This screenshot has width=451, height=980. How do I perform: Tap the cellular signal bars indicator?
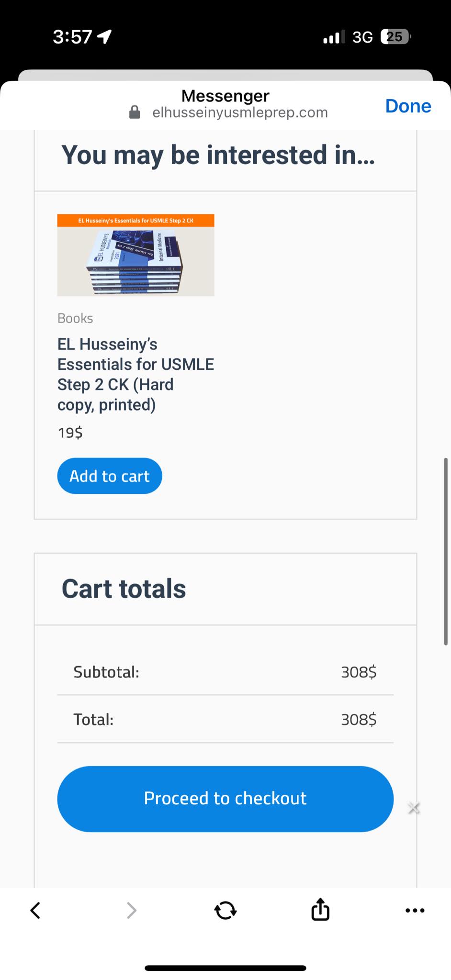click(x=334, y=37)
